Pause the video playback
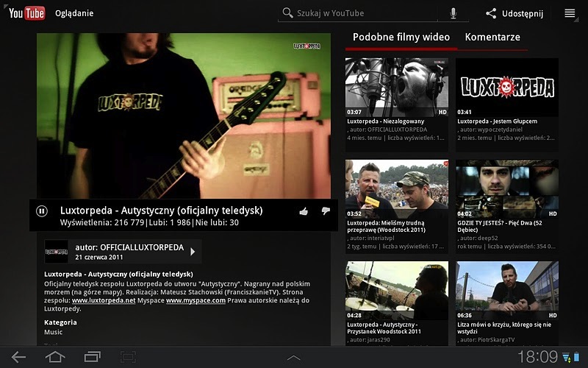The height and width of the screenshot is (368, 588). [42, 211]
